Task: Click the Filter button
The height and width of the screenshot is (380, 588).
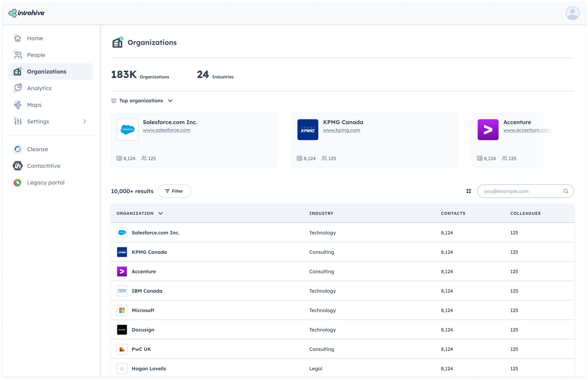Action: tap(174, 191)
